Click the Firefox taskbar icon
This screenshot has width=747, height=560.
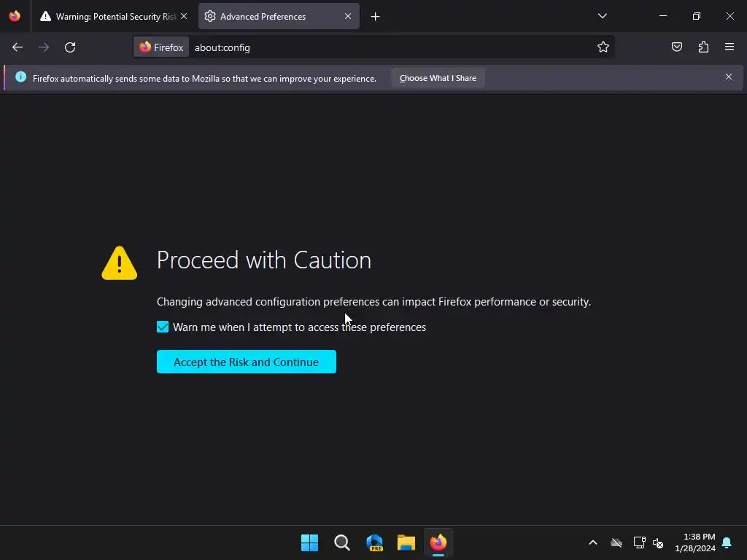(x=438, y=542)
